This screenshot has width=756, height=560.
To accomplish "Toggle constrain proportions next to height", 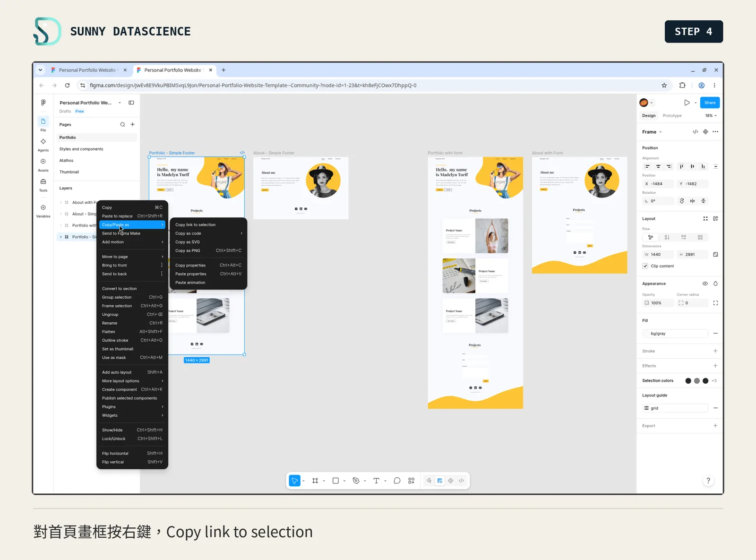I will click(x=716, y=255).
